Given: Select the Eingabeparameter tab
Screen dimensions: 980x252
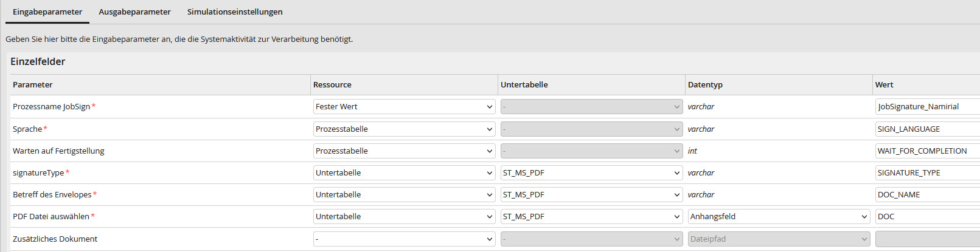Looking at the screenshot, I should (47, 12).
